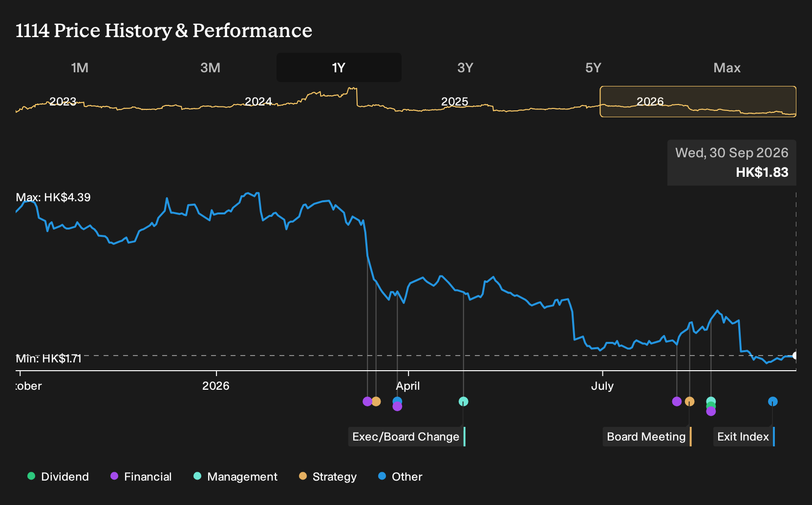Select the orange strategy dot before April
The width and height of the screenshot is (812, 505).
[x=376, y=401]
